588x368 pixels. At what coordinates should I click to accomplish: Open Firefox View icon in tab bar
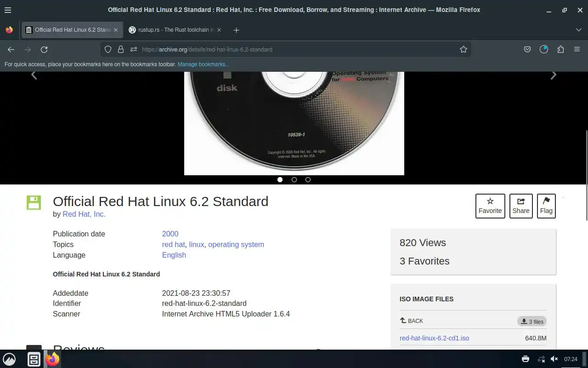(x=9, y=30)
